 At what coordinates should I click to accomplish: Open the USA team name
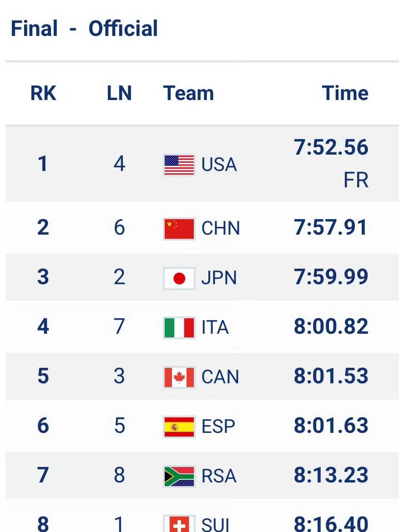pos(219,165)
